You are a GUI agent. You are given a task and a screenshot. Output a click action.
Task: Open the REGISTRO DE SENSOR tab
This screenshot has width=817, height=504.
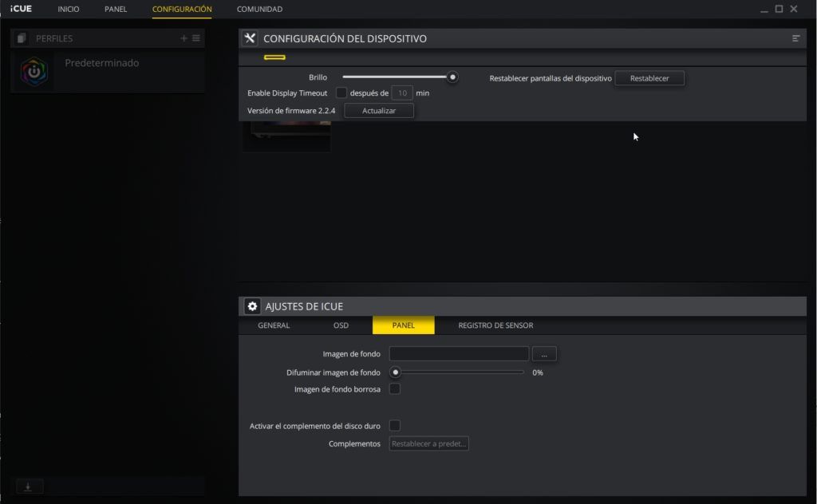pos(495,325)
